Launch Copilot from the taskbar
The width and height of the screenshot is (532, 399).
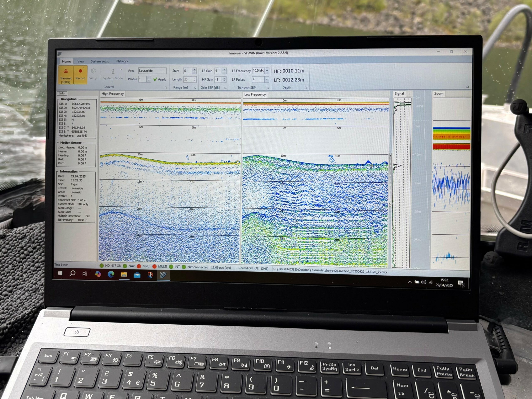point(98,274)
